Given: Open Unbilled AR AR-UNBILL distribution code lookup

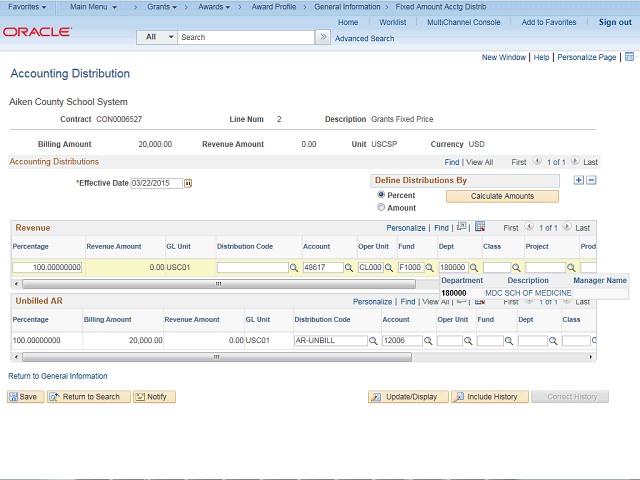Looking at the screenshot, I should tap(373, 341).
